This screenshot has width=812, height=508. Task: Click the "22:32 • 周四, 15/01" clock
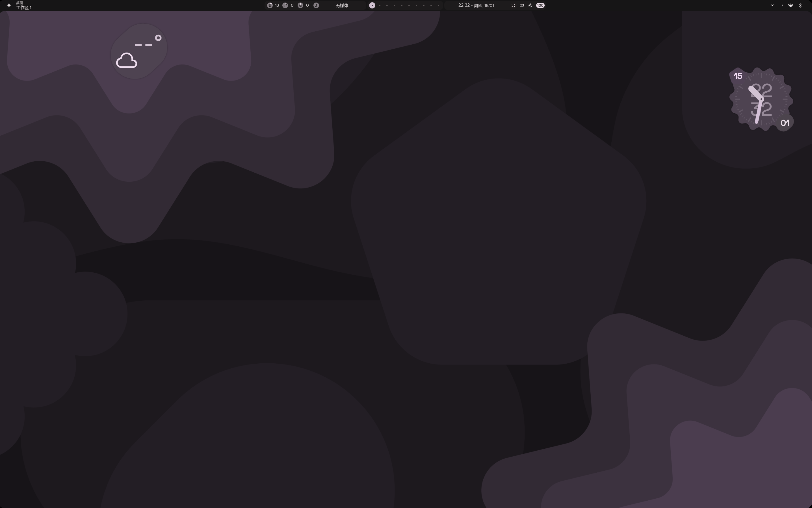coord(476,5)
